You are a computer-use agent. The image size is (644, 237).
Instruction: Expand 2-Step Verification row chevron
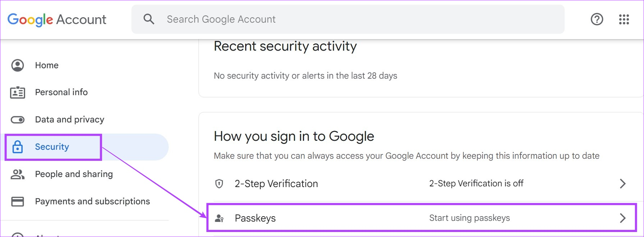click(x=623, y=184)
